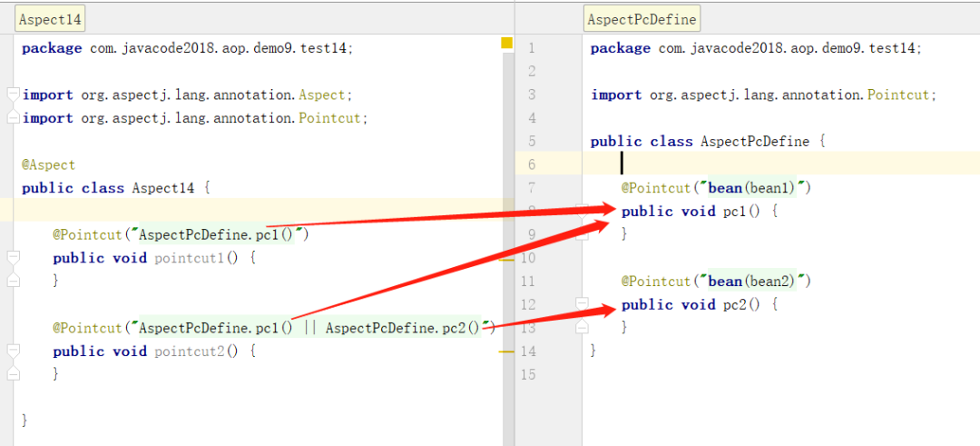
Task: Switch to the AspectPcDefine editor tab
Action: click(642, 19)
